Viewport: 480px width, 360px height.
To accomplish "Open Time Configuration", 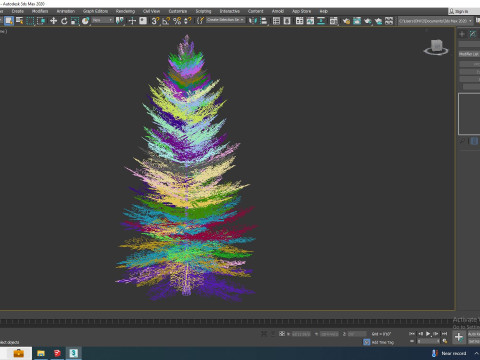I will 445,341.
